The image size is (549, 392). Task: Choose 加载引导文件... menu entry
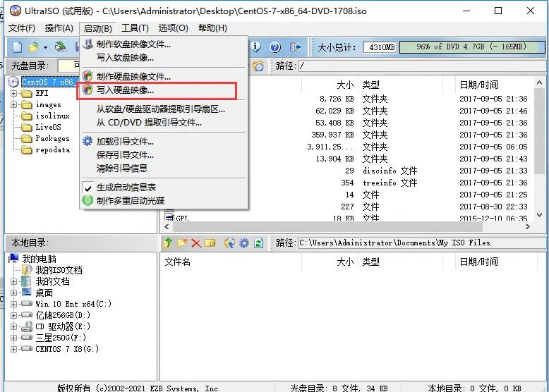click(x=164, y=142)
